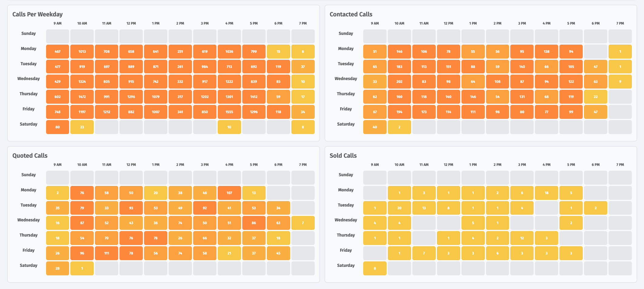Select Tuesday 3 PM cell showing 984 calls
The height and width of the screenshot is (289, 644).
tap(205, 67)
